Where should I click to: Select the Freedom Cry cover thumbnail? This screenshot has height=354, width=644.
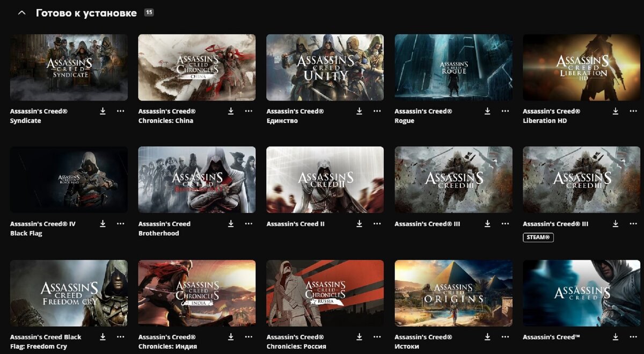pyautogui.click(x=69, y=293)
